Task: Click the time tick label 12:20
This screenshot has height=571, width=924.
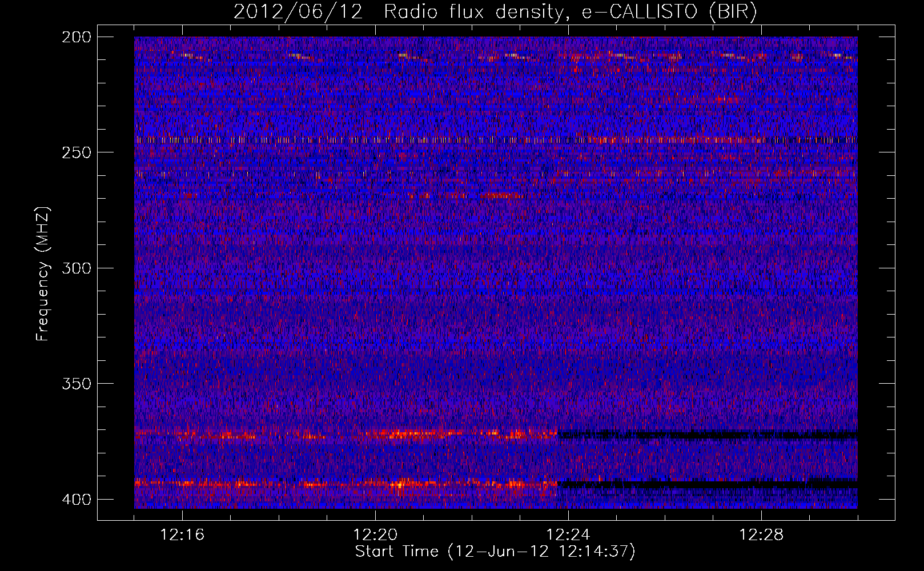Action: click(x=375, y=535)
